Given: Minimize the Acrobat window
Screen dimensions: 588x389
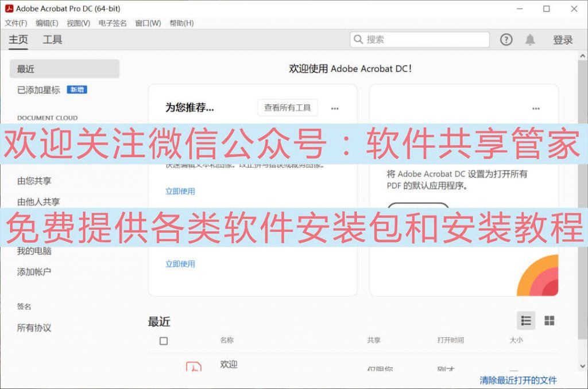Looking at the screenshot, I should pos(520,9).
